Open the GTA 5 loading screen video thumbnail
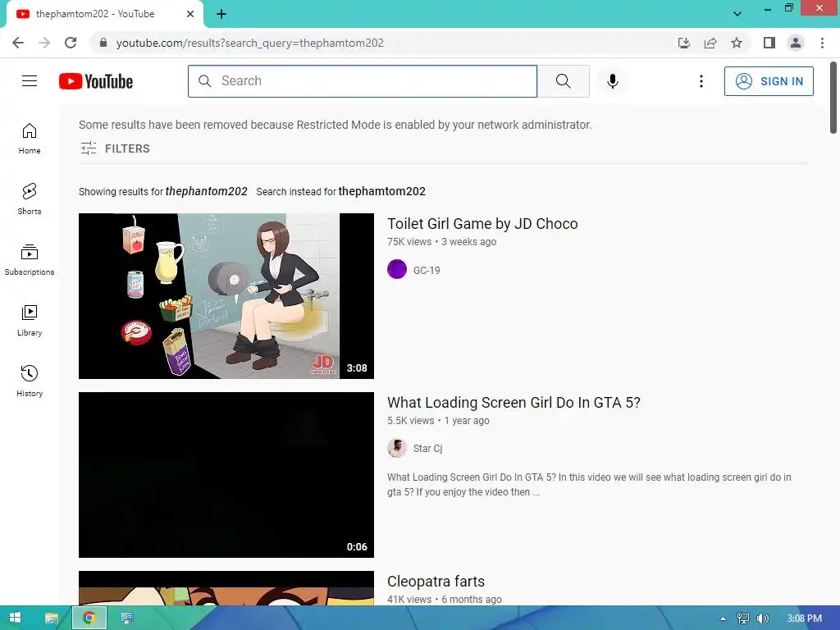The height and width of the screenshot is (630, 840). coord(226,475)
